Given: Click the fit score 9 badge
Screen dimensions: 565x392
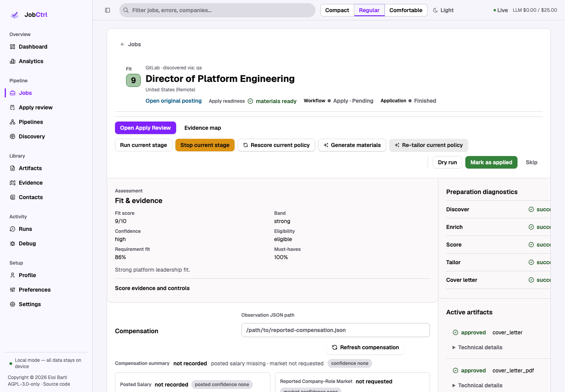Looking at the screenshot, I should (133, 80).
